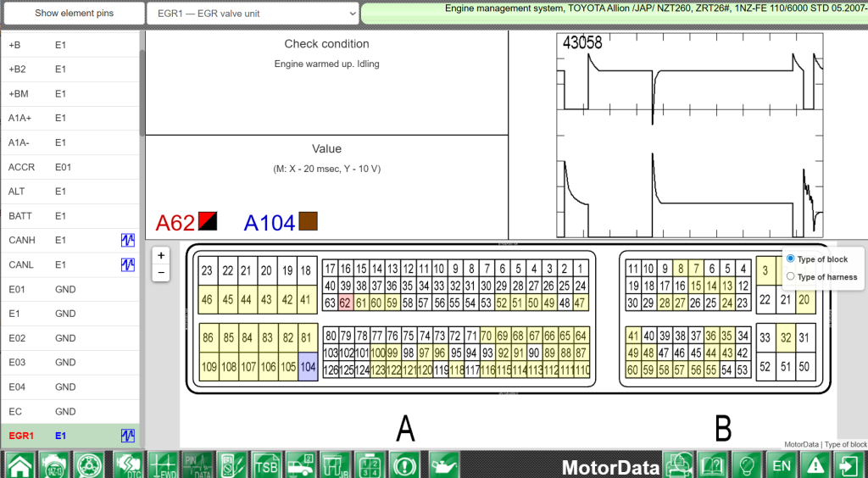The width and height of the screenshot is (868, 478).
Task: Open the car component location icon
Action: click(301, 464)
